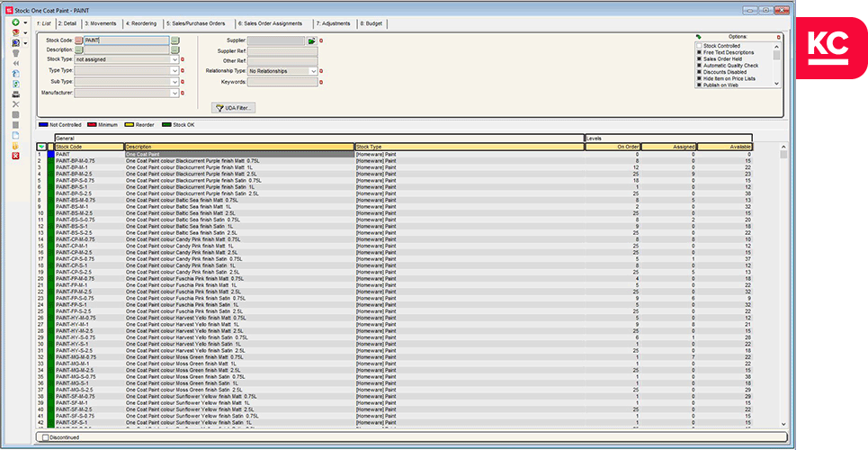Open the Type Type dropdown
The width and height of the screenshot is (868, 450).
(x=174, y=71)
